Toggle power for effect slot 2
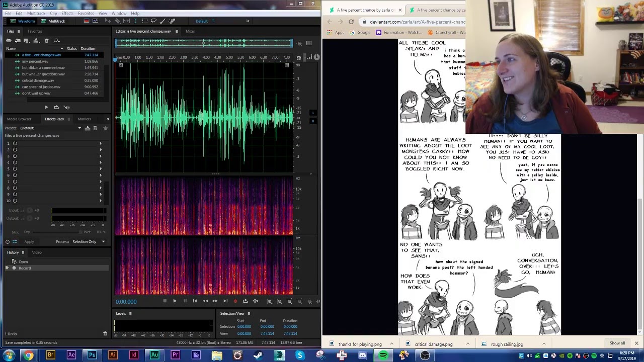Viewport: 644px width, 362px height. click(15, 149)
